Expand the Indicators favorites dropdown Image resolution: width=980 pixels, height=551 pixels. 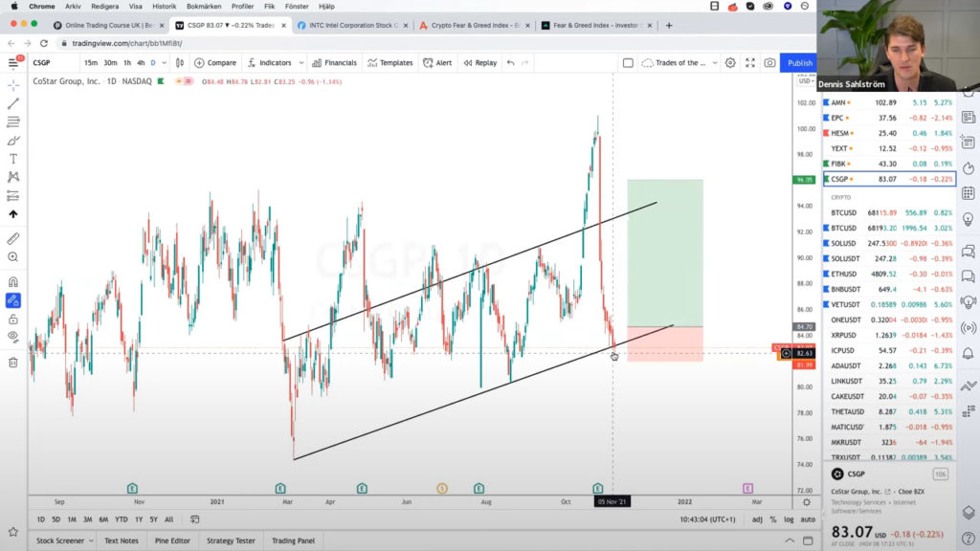pyautogui.click(x=301, y=62)
